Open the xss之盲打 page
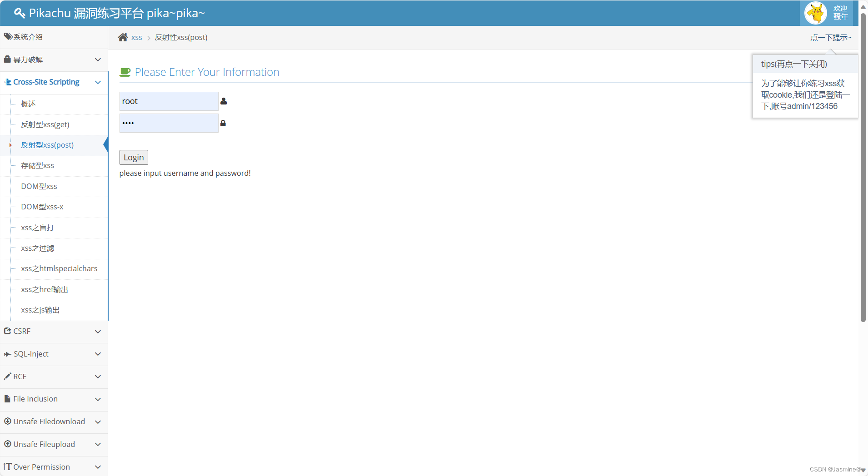This screenshot has height=476, width=868. [37, 228]
